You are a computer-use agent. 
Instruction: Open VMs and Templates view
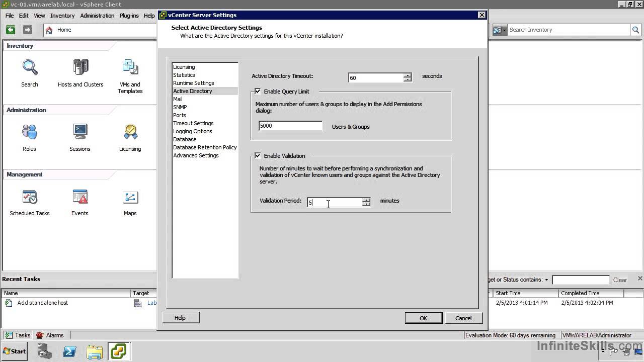(130, 67)
